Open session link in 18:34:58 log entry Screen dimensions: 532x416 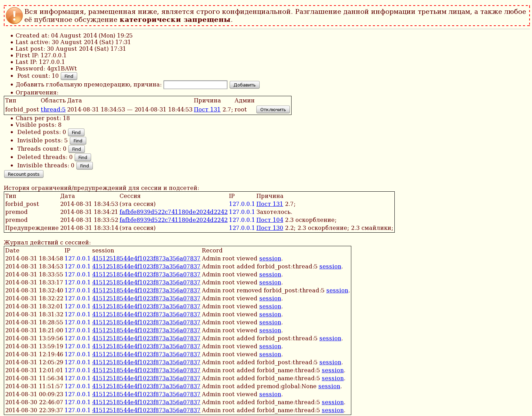270,258
